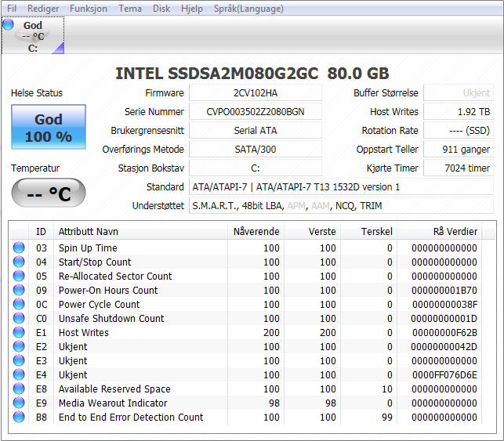Click raw value 000000001B70
The image size is (504, 441).
click(x=444, y=291)
